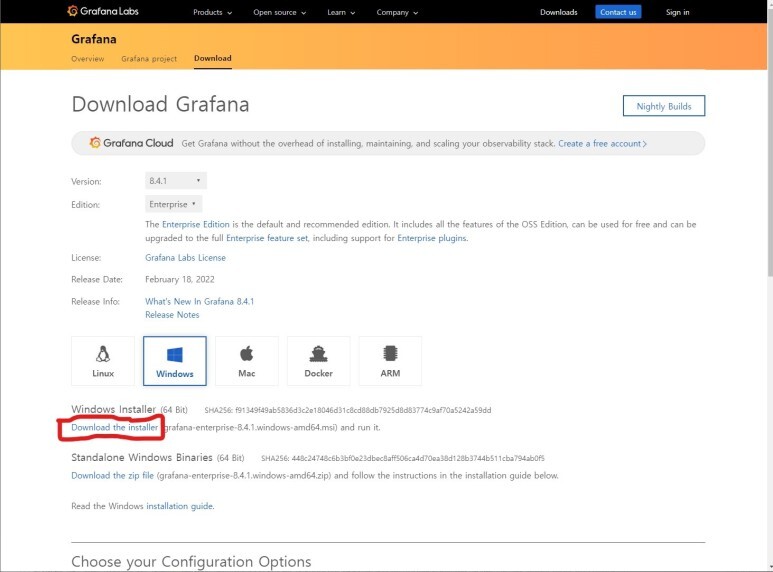773x572 pixels.
Task: Click the Grafana Cloud logo in banner
Action: (131, 143)
